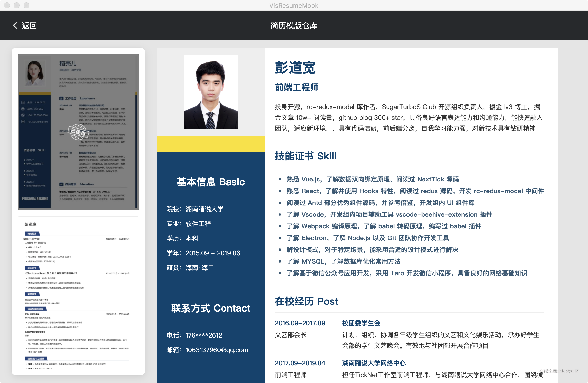This screenshot has height=383, width=588.
Task: Click the phone number 176****2612
Action: [204, 335]
